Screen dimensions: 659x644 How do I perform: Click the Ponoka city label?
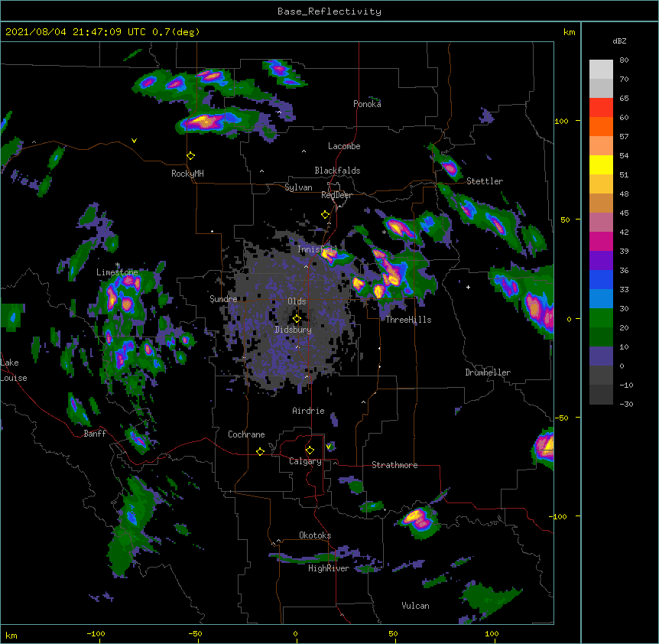367,104
